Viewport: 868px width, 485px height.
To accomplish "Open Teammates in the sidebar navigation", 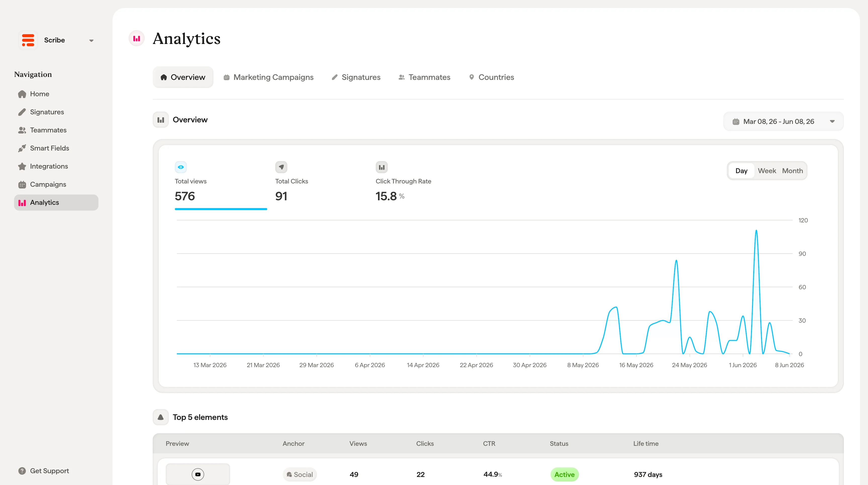I will [56, 130].
